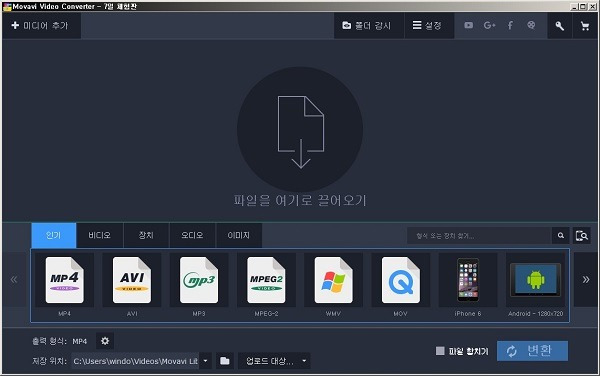Viewport: 600px width, 376px height.
Task: Switch to the 비디오 video tab
Action: [x=99, y=235]
